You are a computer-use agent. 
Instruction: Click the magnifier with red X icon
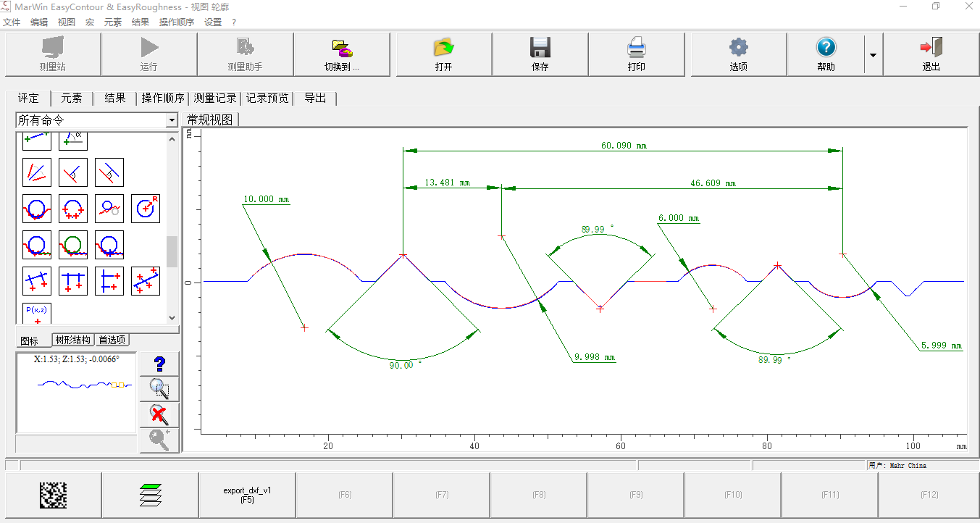tap(159, 415)
